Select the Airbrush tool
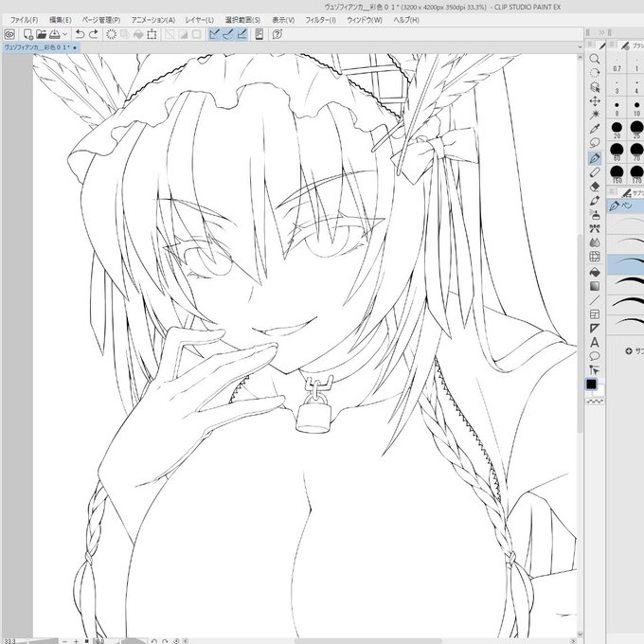This screenshot has width=644, height=644. [595, 214]
